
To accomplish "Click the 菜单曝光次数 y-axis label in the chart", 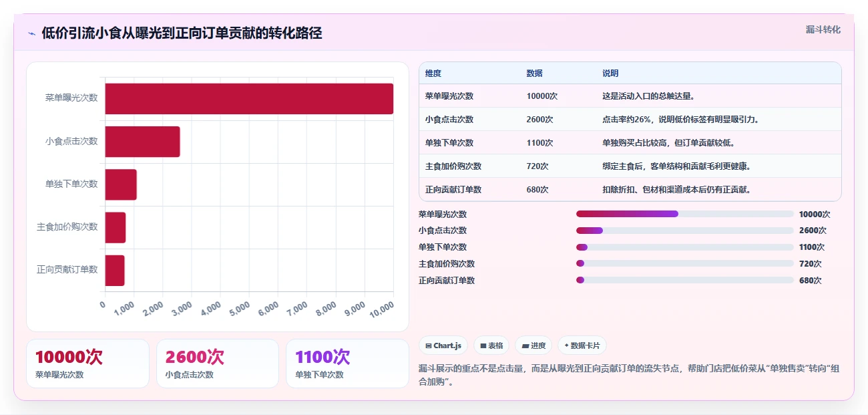I will pos(71,98).
